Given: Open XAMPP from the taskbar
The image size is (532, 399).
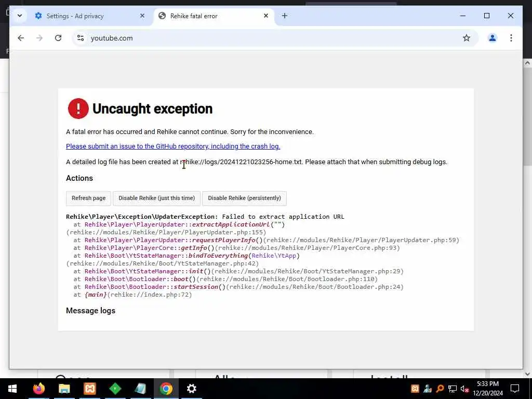Looking at the screenshot, I should click(89, 389).
